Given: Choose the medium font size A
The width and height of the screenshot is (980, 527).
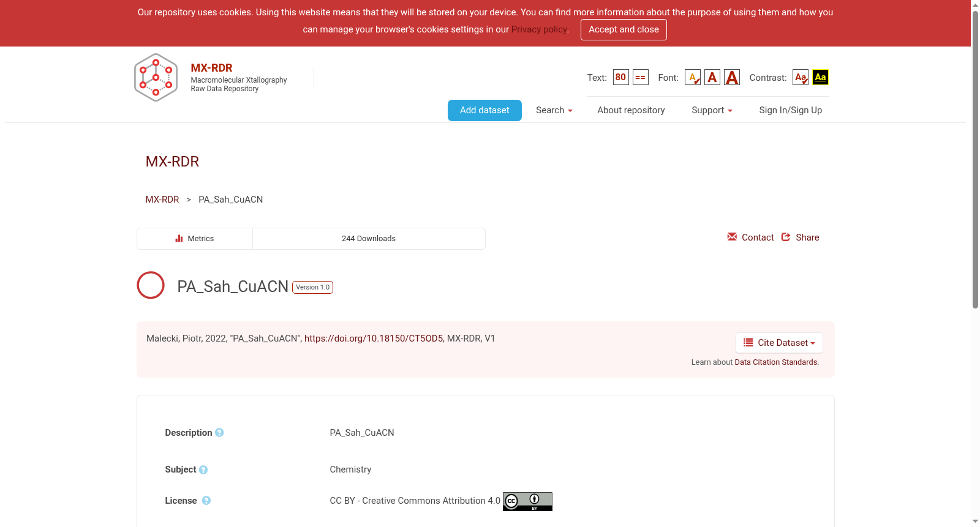Looking at the screenshot, I should coord(712,77).
